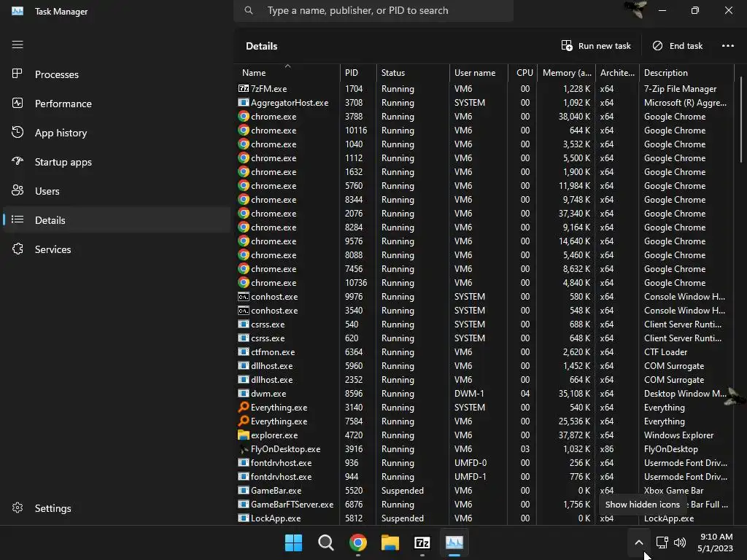
Task: Click the process search input field
Action: click(373, 10)
